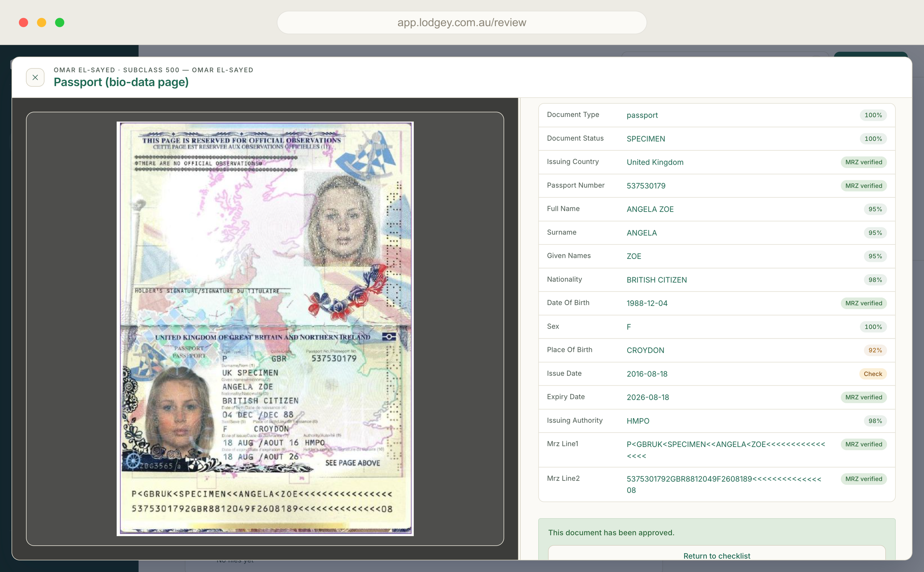Click the yellow minimize window button
Screen dimensions: 924x572
coord(42,22)
